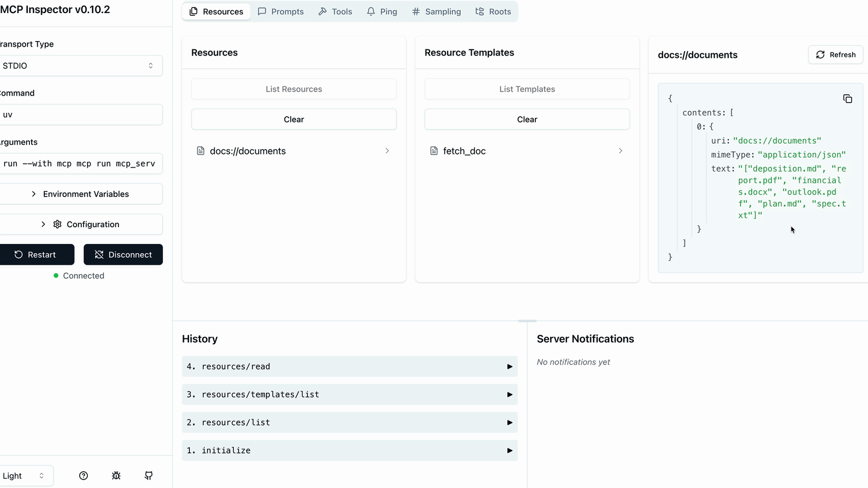Screen dimensions: 868x488
Task: Click the help question mark icon
Action: [x=83, y=475]
